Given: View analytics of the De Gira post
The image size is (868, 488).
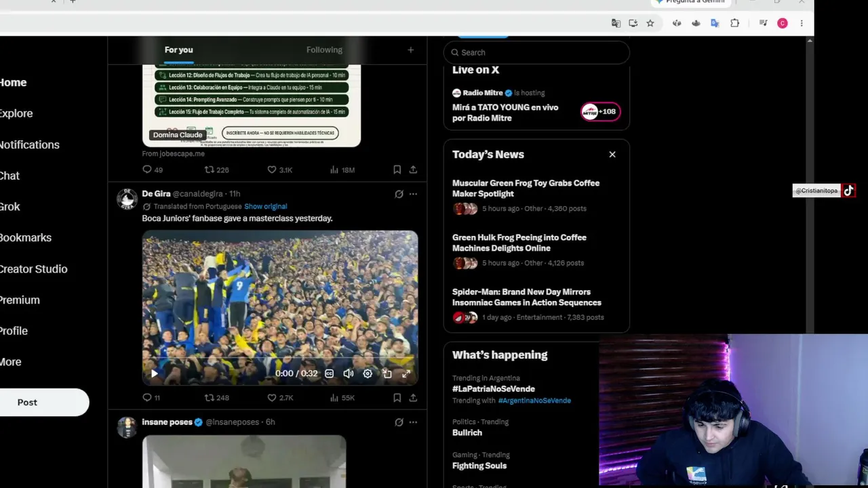Looking at the screenshot, I should [334, 398].
